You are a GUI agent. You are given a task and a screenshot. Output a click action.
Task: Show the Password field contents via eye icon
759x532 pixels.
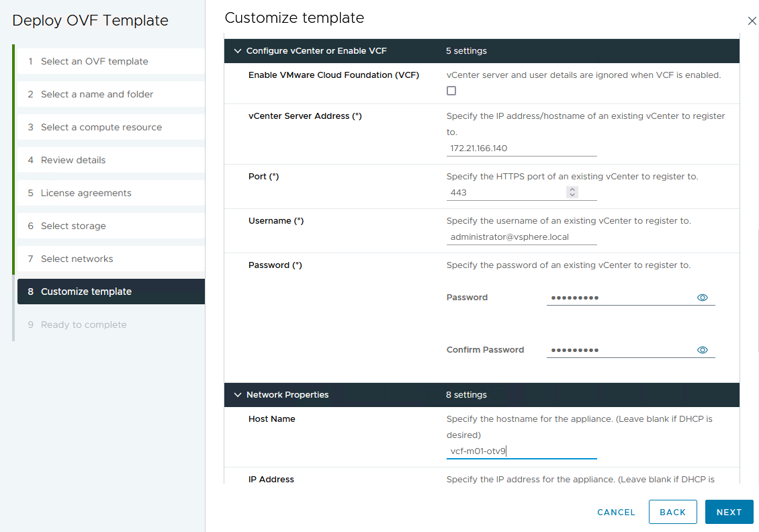[x=703, y=298]
